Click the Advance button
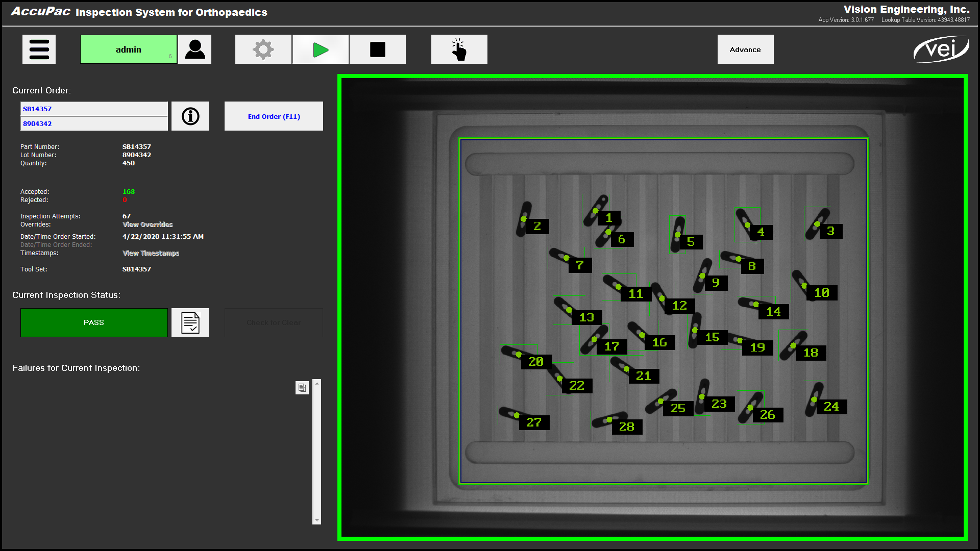This screenshot has width=980, height=551. pos(745,49)
